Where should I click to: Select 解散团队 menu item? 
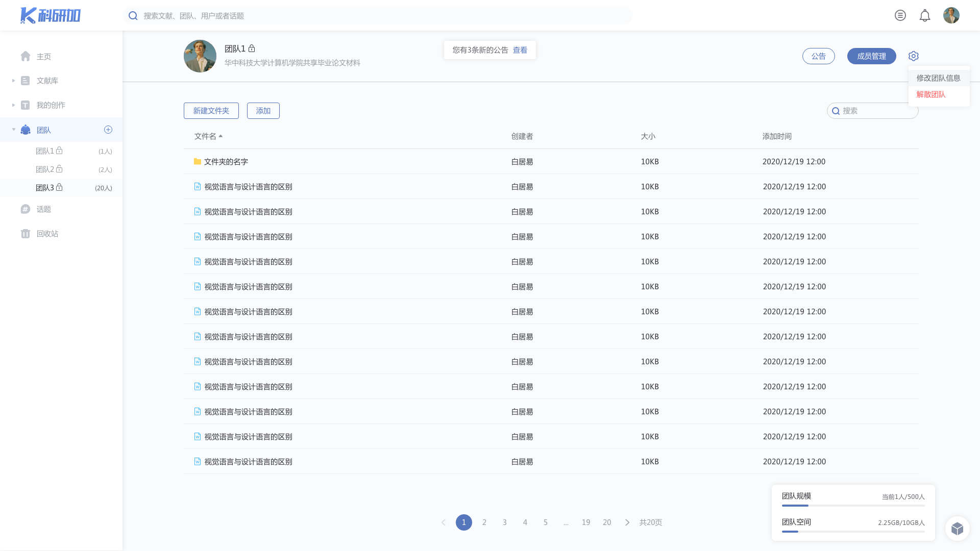[939, 94]
